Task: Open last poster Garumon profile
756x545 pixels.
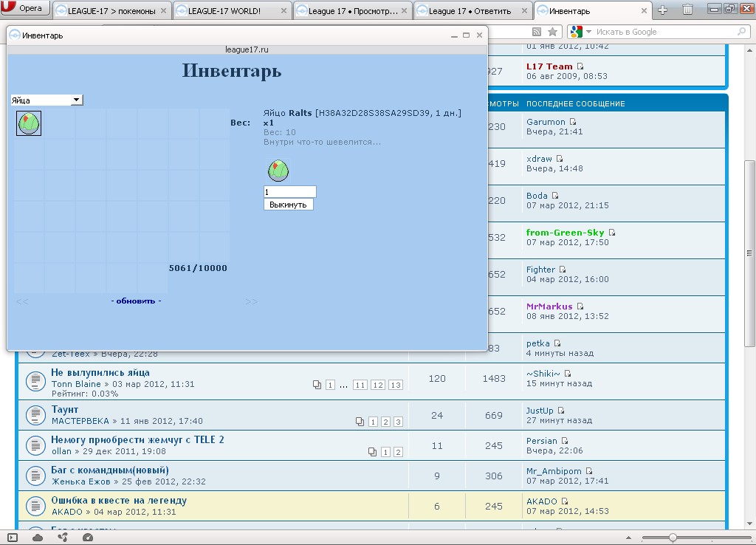Action: click(546, 122)
